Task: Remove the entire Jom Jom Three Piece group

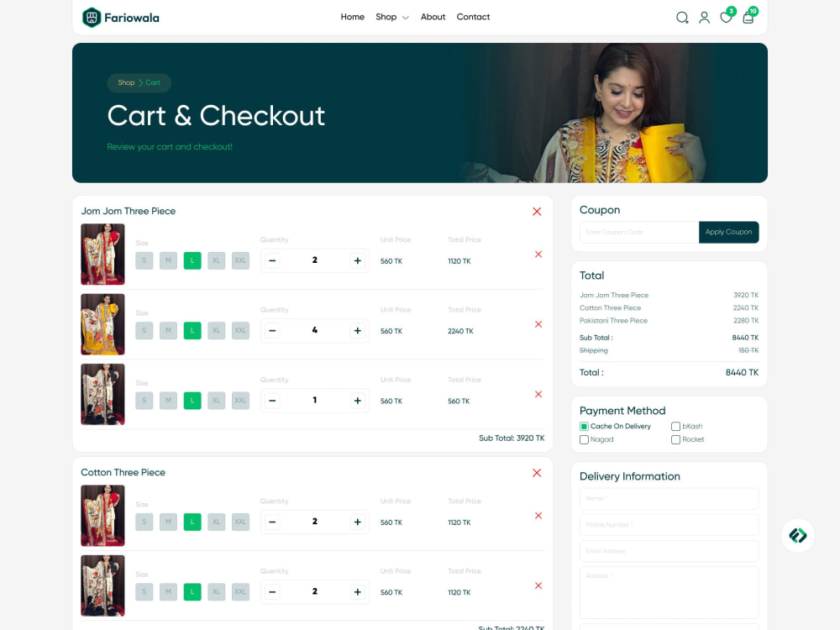Action: pos(537,212)
